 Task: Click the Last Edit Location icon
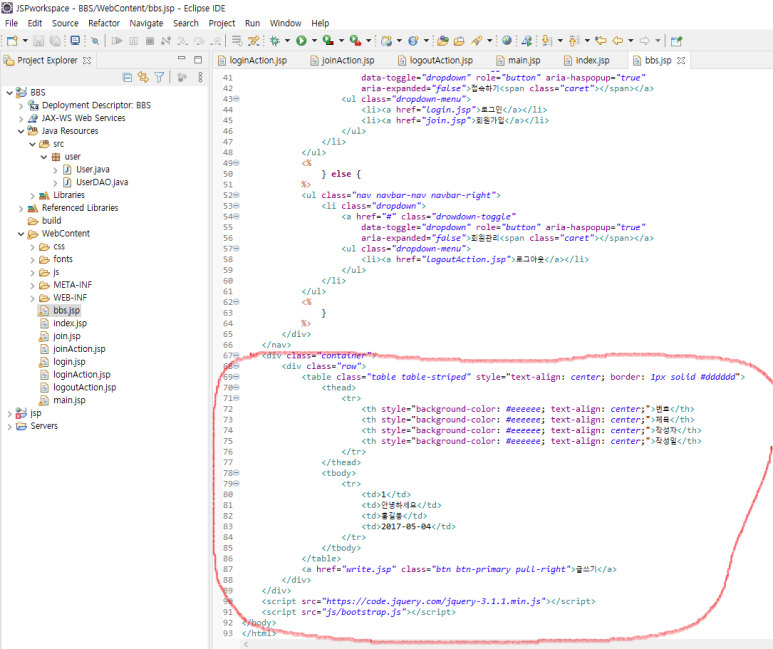pyautogui.click(x=600, y=40)
